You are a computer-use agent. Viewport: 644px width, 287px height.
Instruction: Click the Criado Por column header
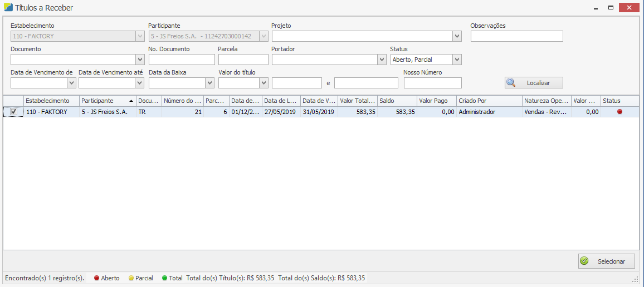tap(489, 101)
